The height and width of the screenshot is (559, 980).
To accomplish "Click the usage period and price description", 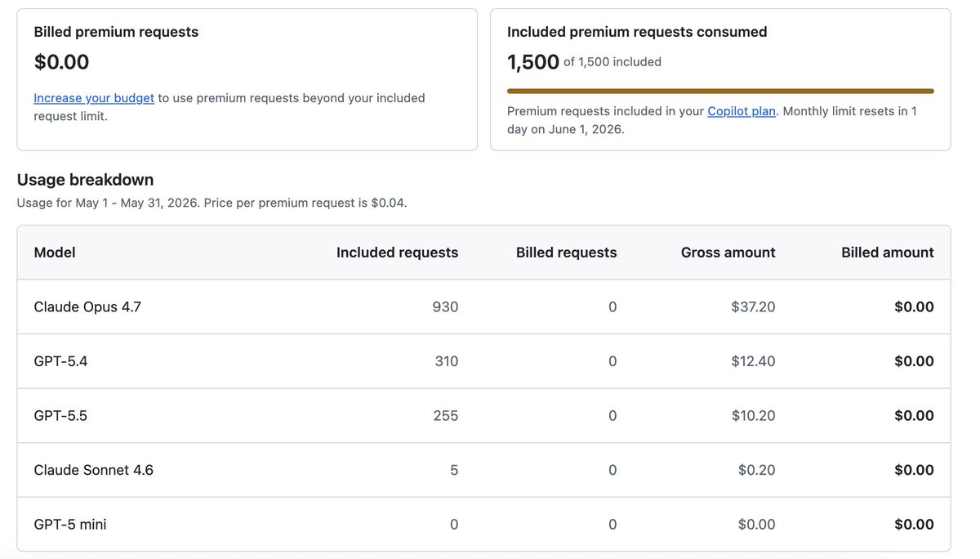I will point(212,203).
